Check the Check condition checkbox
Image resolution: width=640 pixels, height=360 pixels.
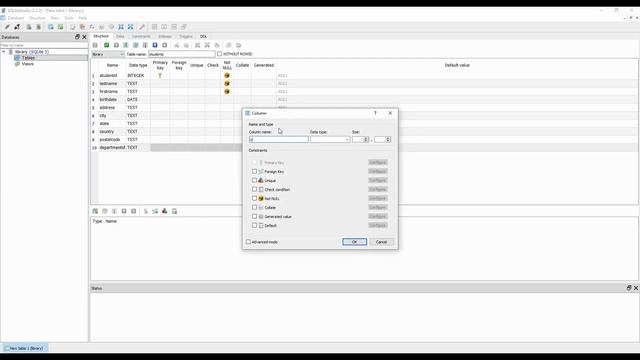point(254,189)
